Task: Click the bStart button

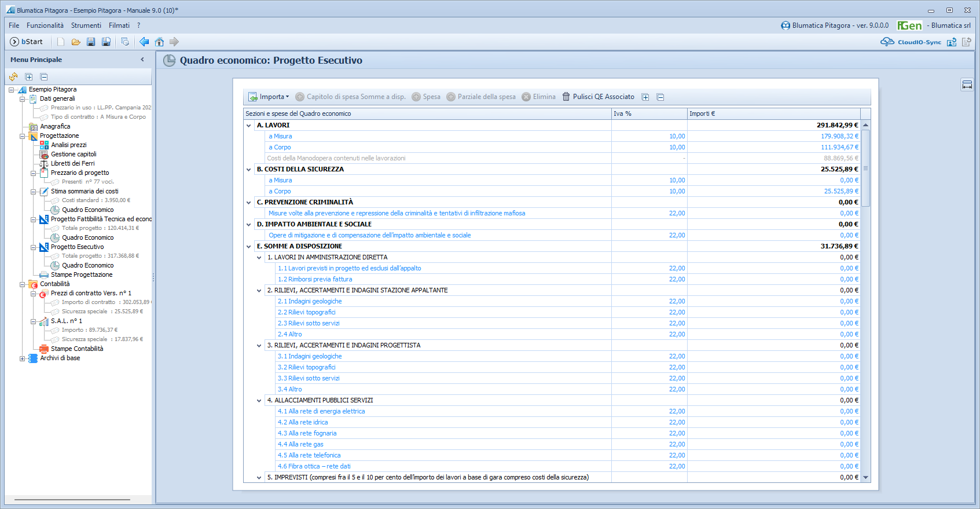Action: (x=27, y=42)
